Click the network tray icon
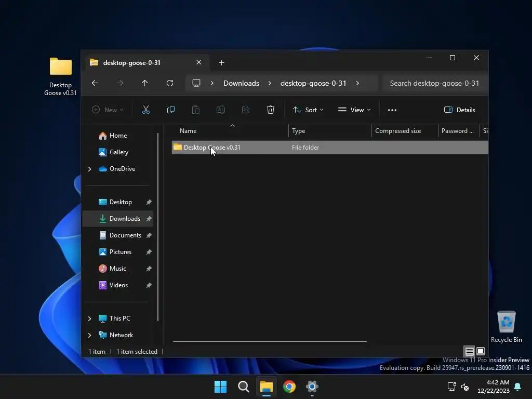 451,387
